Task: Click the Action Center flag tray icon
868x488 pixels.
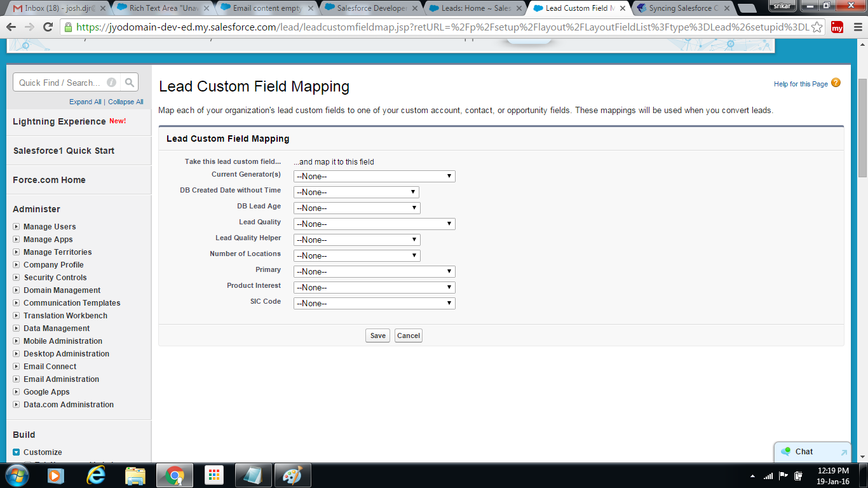Action: (x=783, y=476)
